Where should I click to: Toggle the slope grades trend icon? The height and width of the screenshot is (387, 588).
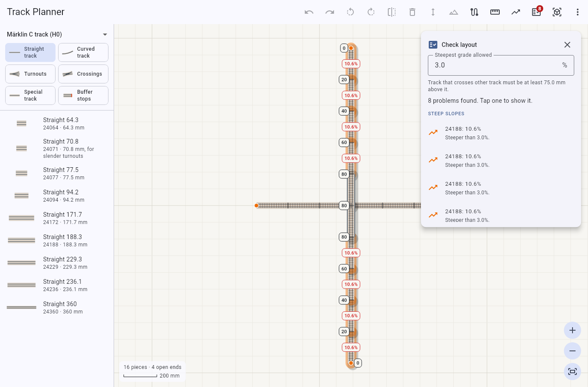516,12
